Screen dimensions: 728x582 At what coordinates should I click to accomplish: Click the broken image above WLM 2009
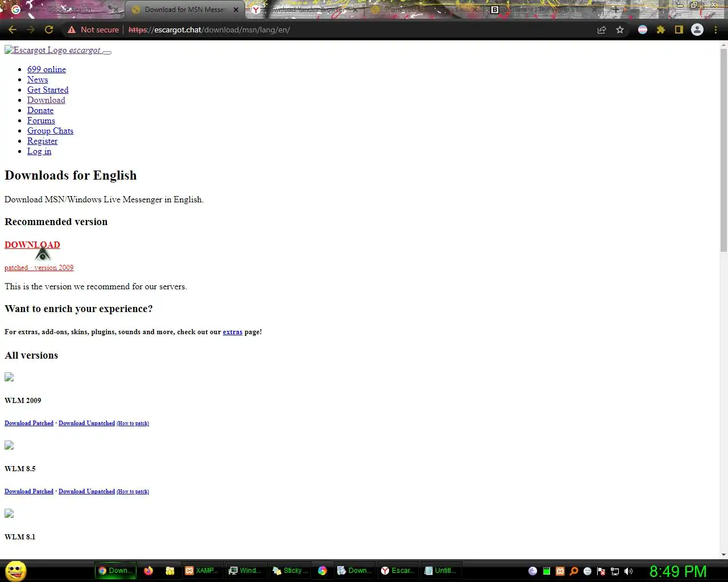click(9, 377)
